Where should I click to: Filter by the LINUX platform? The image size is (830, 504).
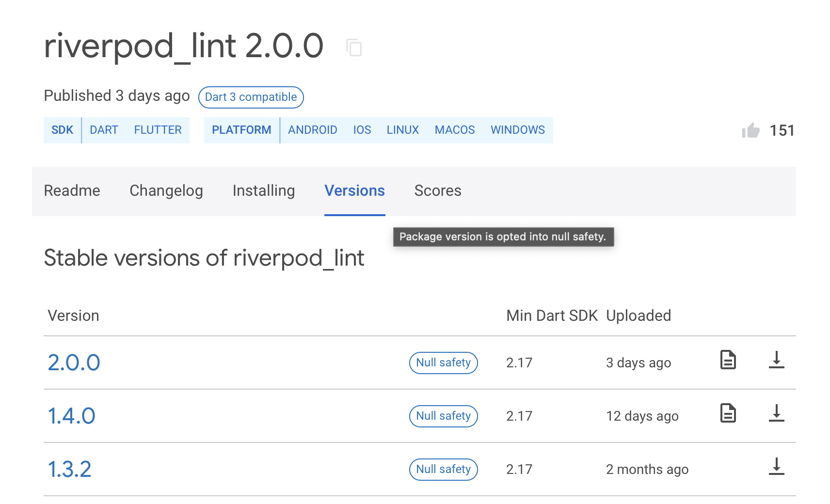click(402, 130)
